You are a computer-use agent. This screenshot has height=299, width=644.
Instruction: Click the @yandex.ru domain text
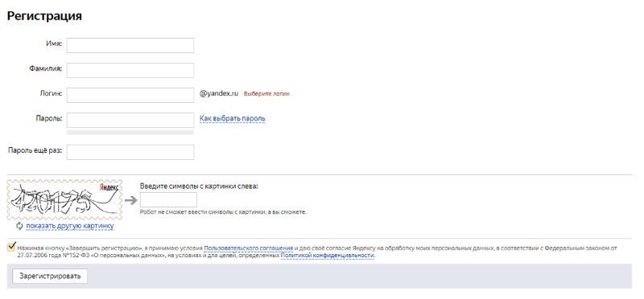pos(219,93)
